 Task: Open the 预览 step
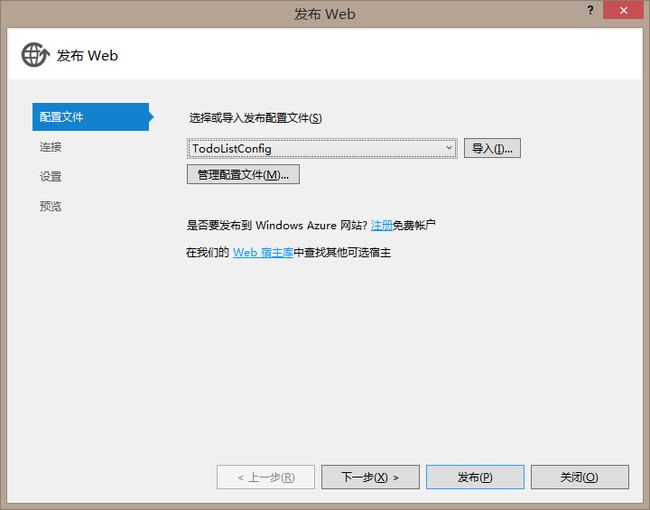(51, 206)
